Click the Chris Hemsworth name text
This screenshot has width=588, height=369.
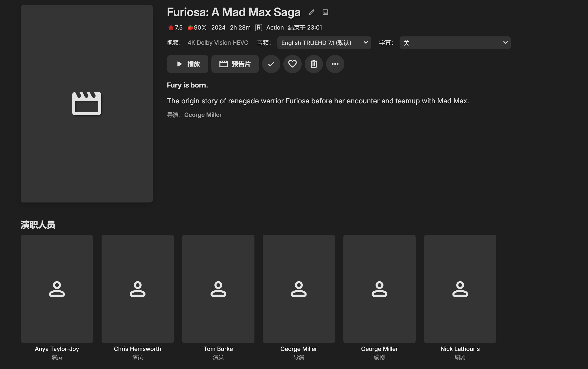point(138,349)
